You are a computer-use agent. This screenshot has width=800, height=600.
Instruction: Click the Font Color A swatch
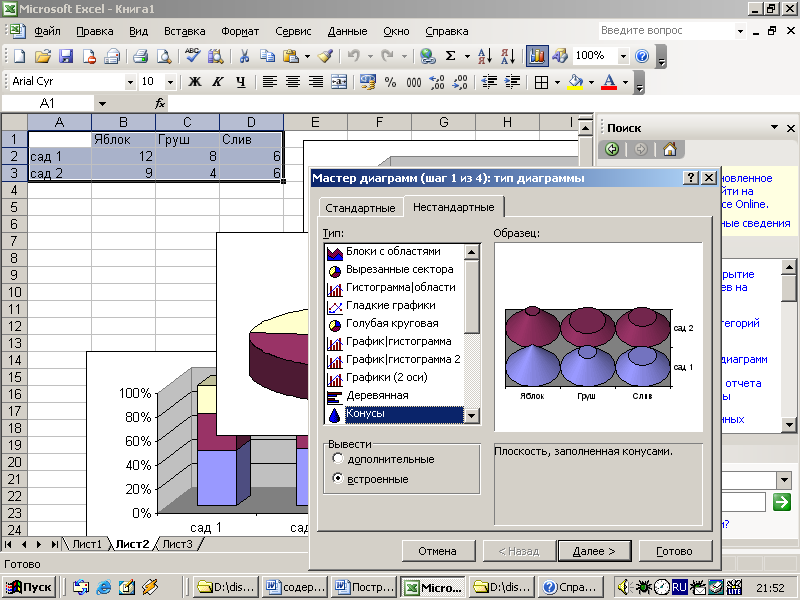pos(609,82)
